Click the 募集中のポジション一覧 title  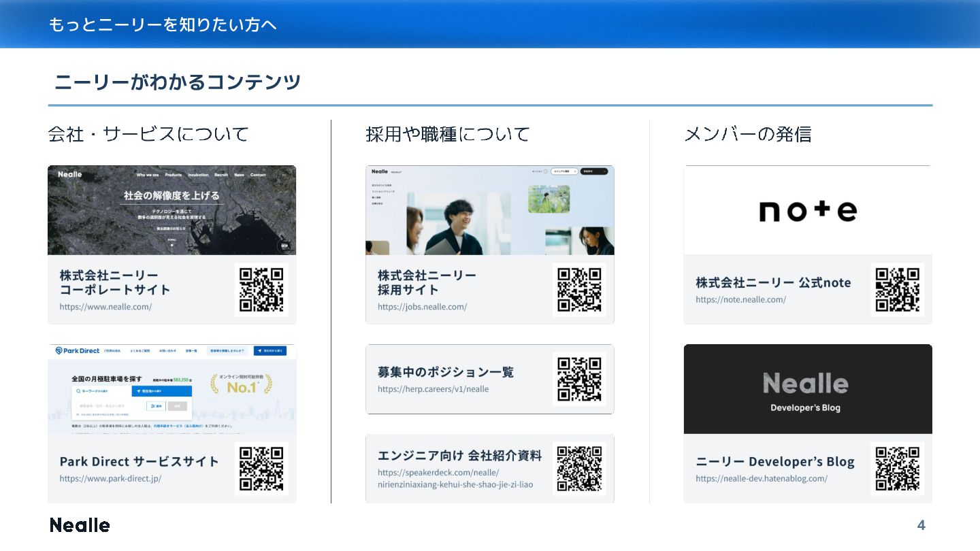[x=446, y=372]
